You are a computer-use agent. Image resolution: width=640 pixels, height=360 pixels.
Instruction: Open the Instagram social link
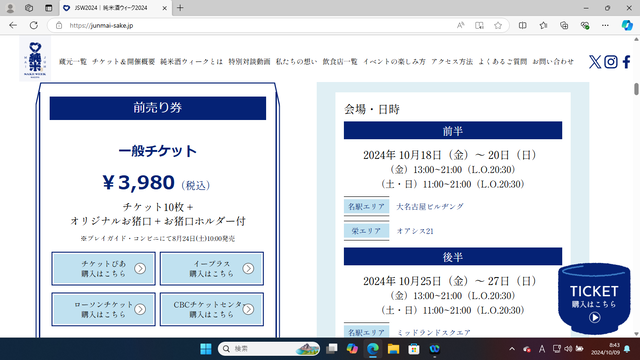click(611, 62)
